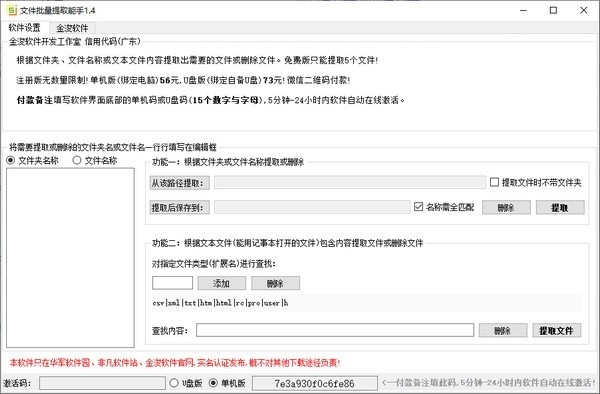Click the 提取后保存到 button
Viewport: 600px width, 394px height.
pyautogui.click(x=179, y=208)
